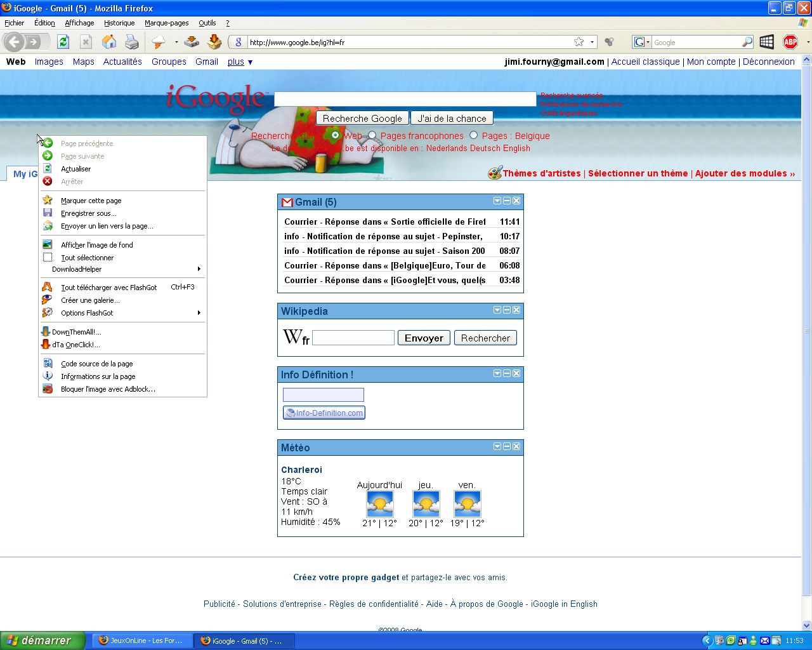Choose Actualiser in the context menu
812x650 pixels.
pyautogui.click(x=123, y=169)
